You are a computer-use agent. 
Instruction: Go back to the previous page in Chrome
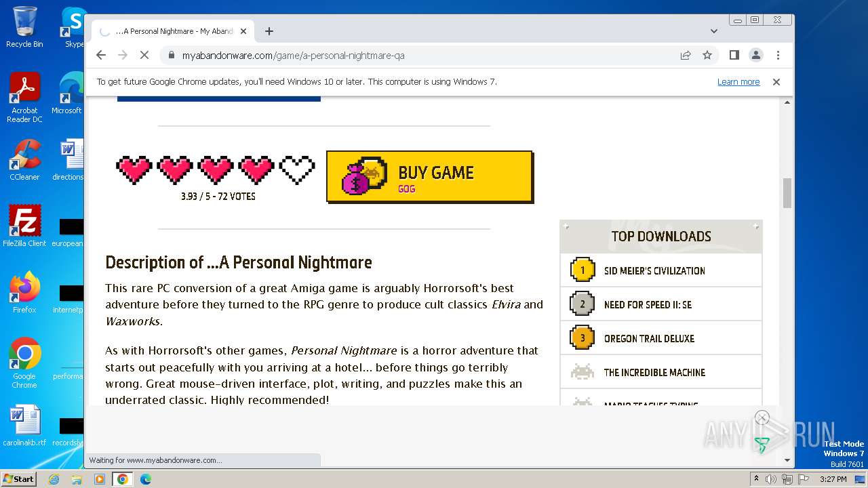(101, 55)
